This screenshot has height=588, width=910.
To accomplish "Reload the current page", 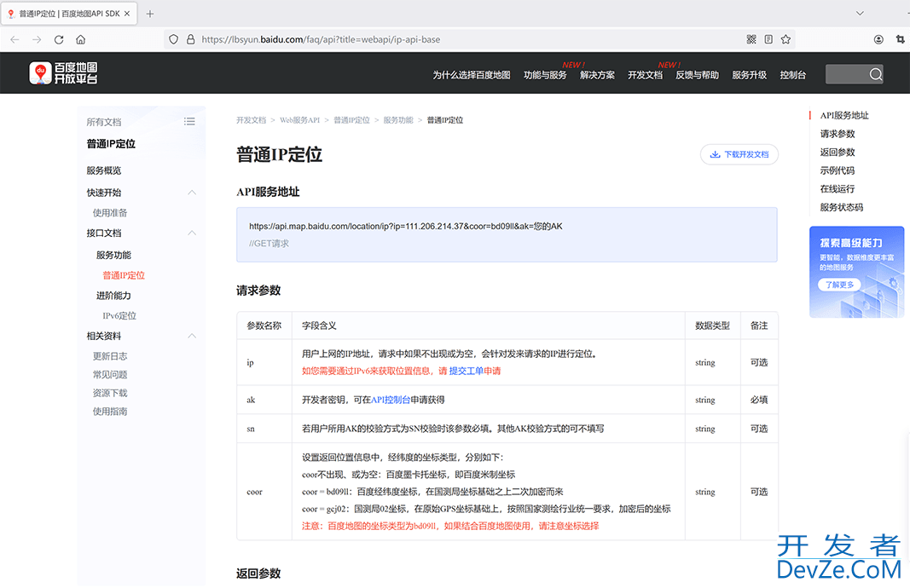I will click(x=59, y=39).
